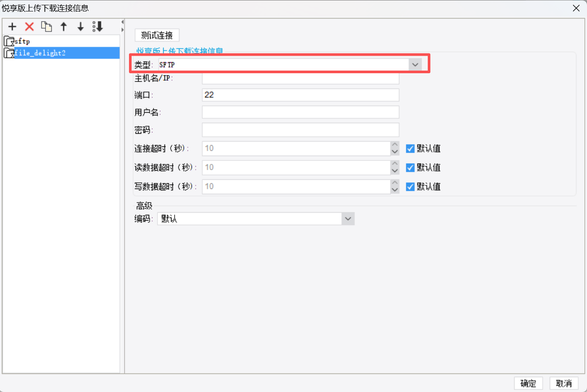Increase 连接超时 with stepper up arrow
This screenshot has width=587, height=392.
[395, 145]
